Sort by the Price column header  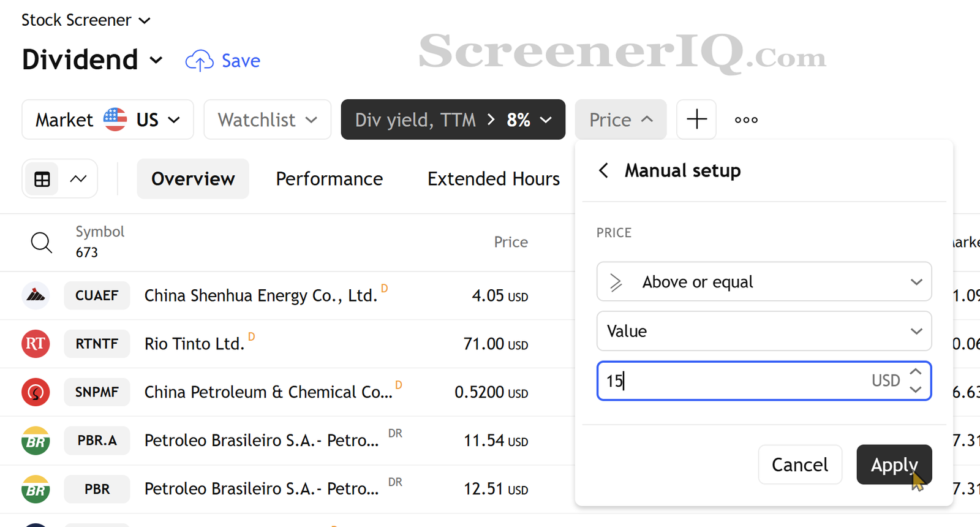click(511, 242)
